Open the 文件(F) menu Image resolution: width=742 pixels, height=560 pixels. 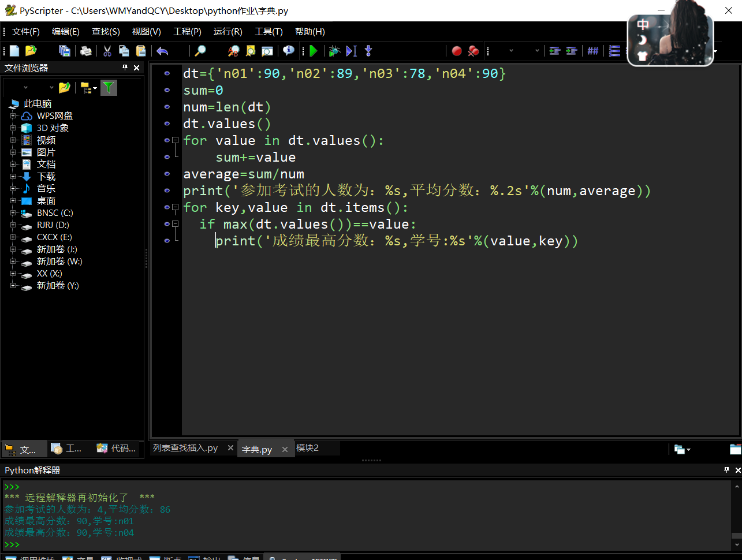coord(26,32)
